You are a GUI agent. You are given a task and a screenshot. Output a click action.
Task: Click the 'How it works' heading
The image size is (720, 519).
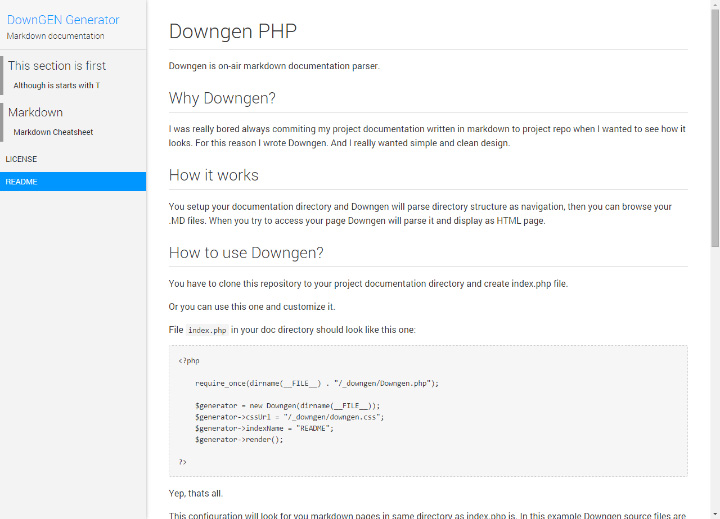(214, 175)
